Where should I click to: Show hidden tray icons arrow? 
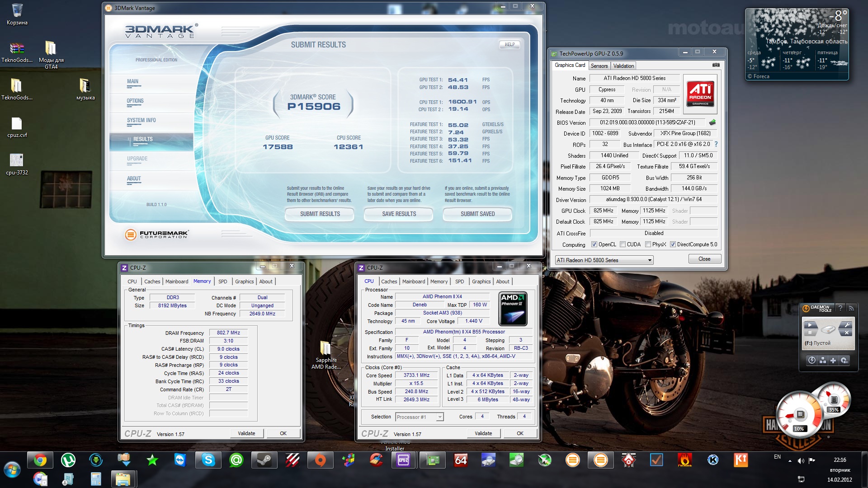tap(790, 461)
